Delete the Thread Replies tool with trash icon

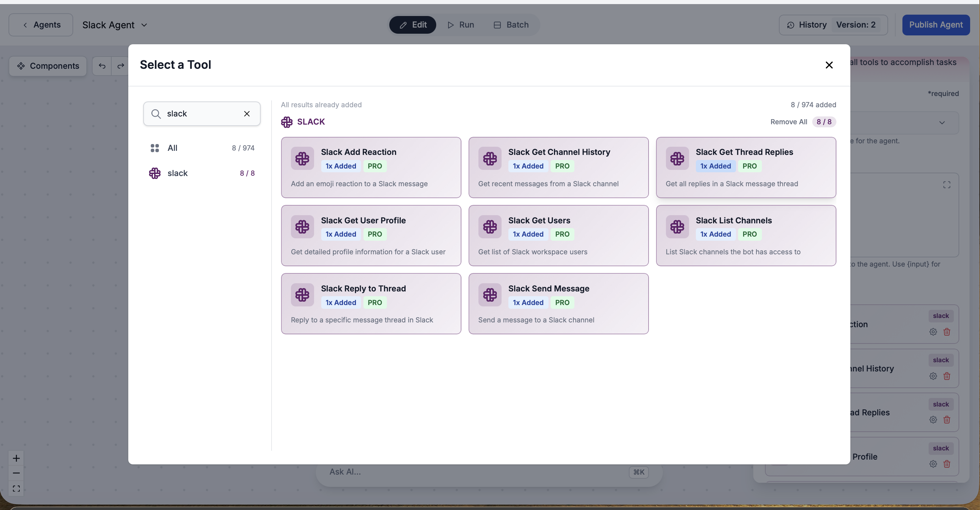point(947,420)
